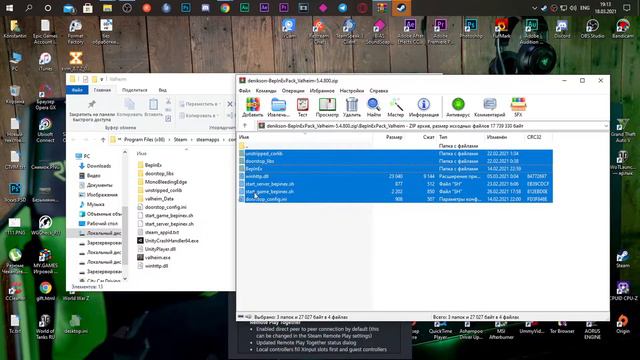Click WinRAR's Добавить (Add) toolbar icon
Screen dimensions: 640x360
(252, 107)
